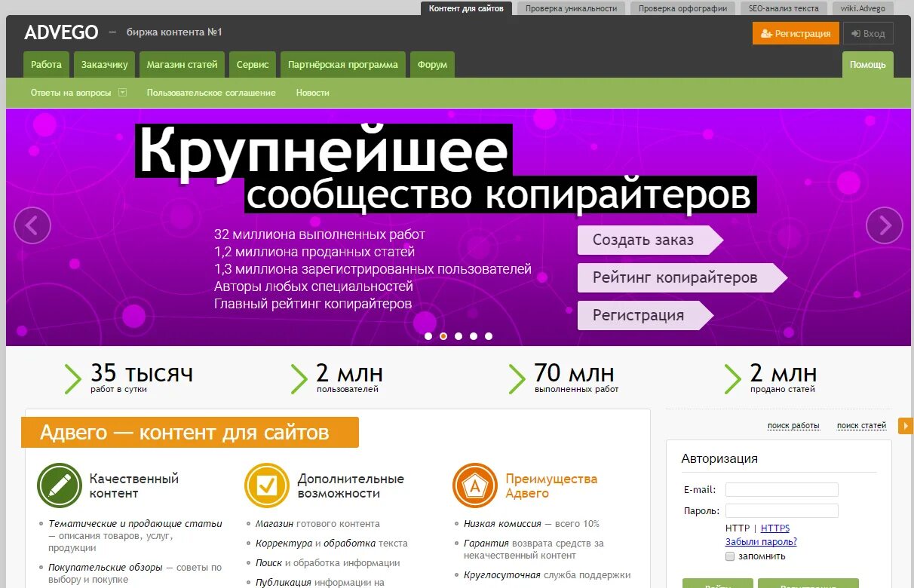The width and height of the screenshot is (914, 588).
Task: Select the fifth banner slide dot
Action: pos(489,336)
